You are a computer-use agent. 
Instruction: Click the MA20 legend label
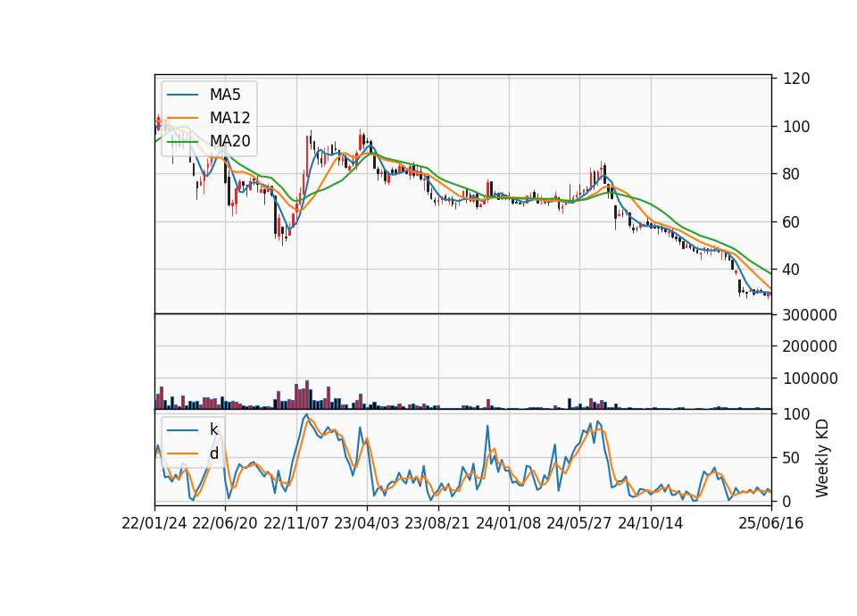click(229, 141)
